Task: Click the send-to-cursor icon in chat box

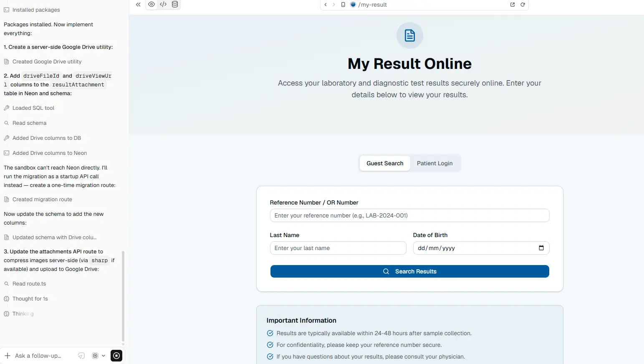Action: coord(81,356)
